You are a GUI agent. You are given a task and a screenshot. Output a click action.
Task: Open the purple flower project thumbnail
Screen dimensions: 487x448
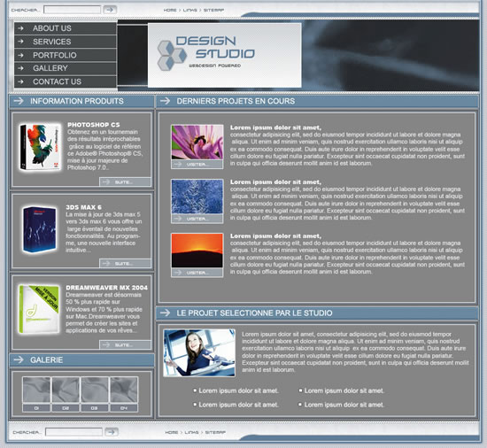[197, 143]
